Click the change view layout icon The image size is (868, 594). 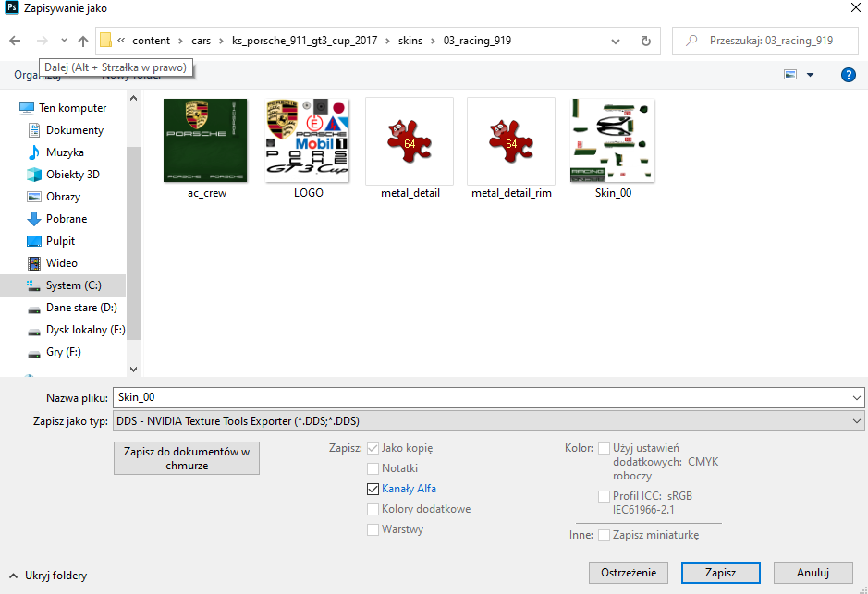click(790, 75)
